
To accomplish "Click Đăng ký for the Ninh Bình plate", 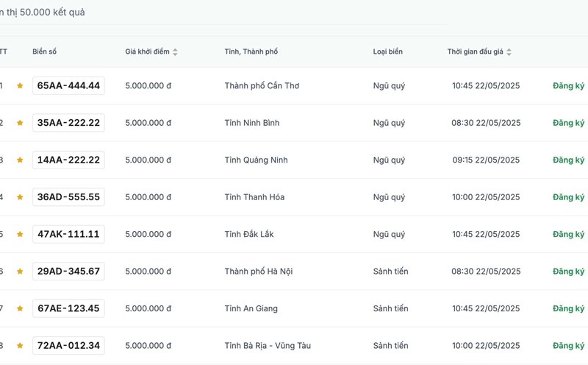I will coord(569,123).
